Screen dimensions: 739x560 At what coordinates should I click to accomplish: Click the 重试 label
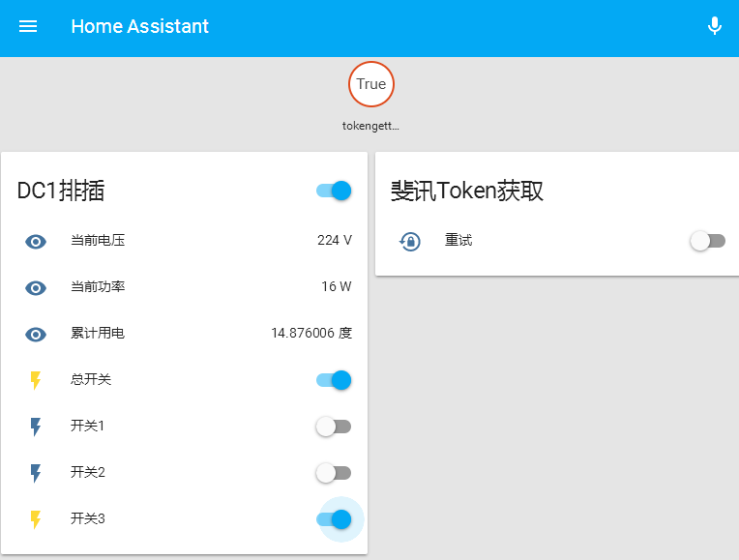[x=458, y=241]
